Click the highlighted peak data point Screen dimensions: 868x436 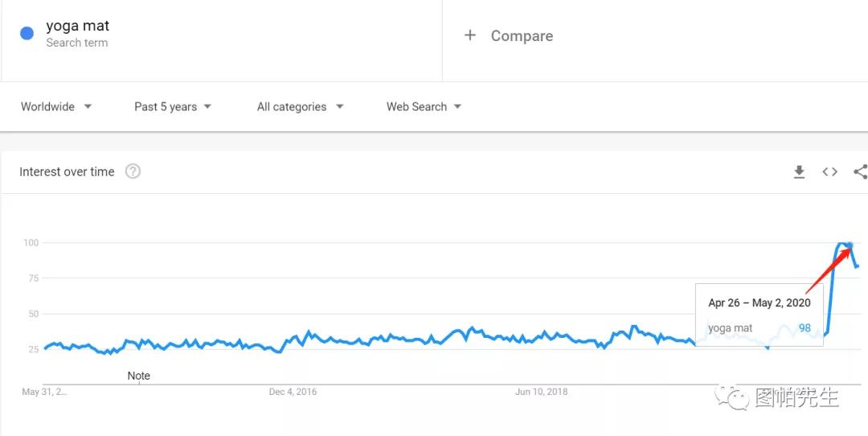pyautogui.click(x=850, y=245)
